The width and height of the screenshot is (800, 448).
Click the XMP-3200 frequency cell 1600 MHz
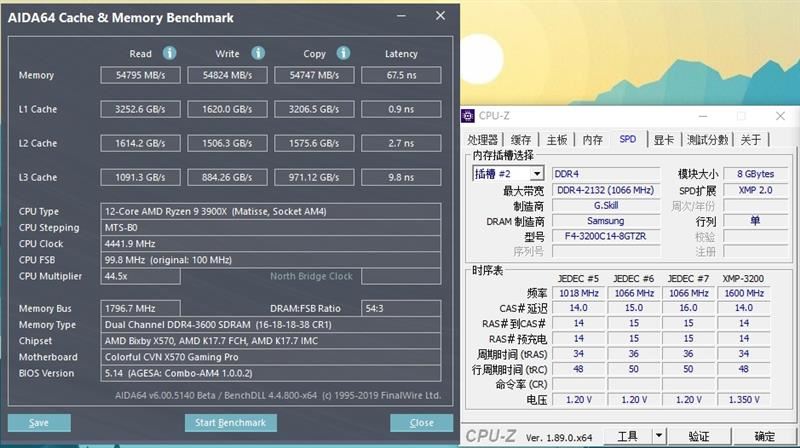(x=744, y=293)
